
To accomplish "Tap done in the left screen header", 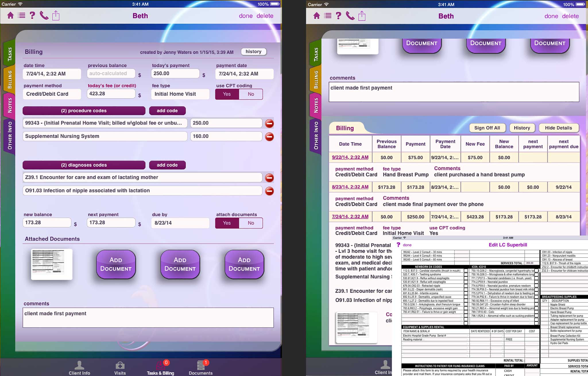I will click(x=246, y=16).
